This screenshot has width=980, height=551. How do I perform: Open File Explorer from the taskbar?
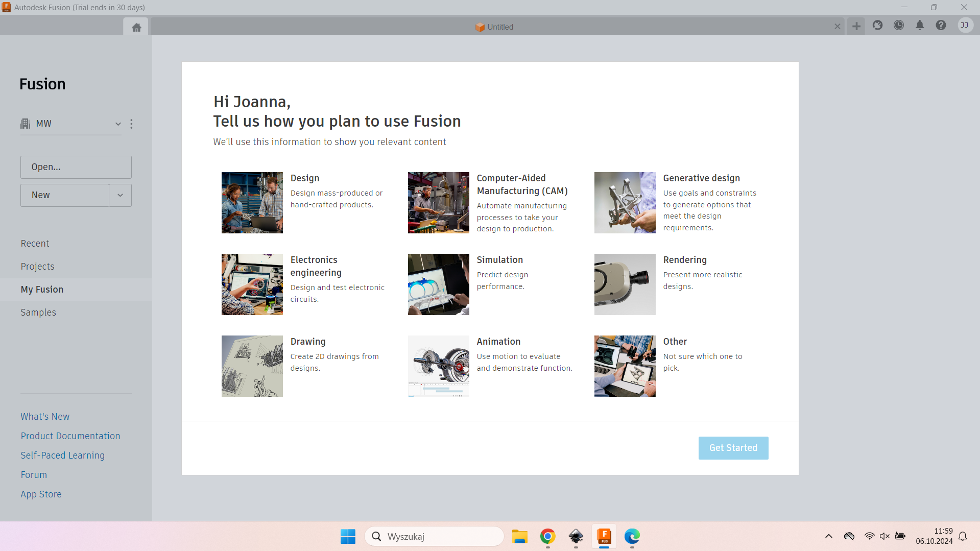[520, 536]
